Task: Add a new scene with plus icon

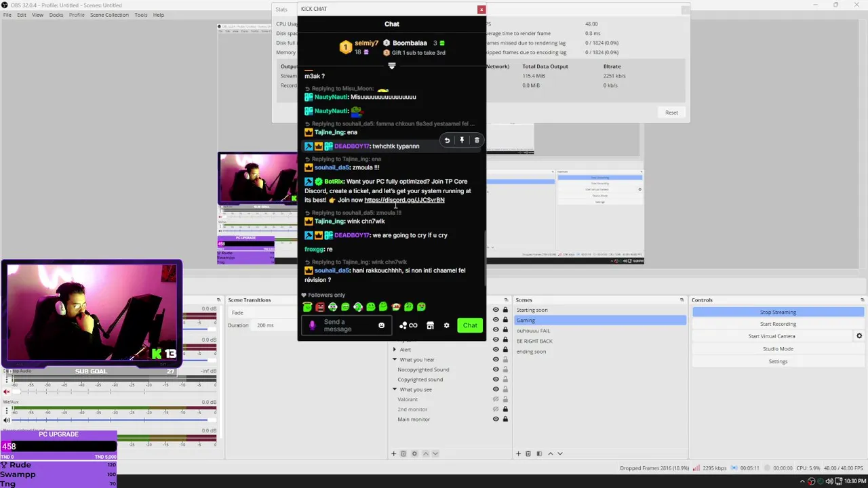Action: (519, 453)
